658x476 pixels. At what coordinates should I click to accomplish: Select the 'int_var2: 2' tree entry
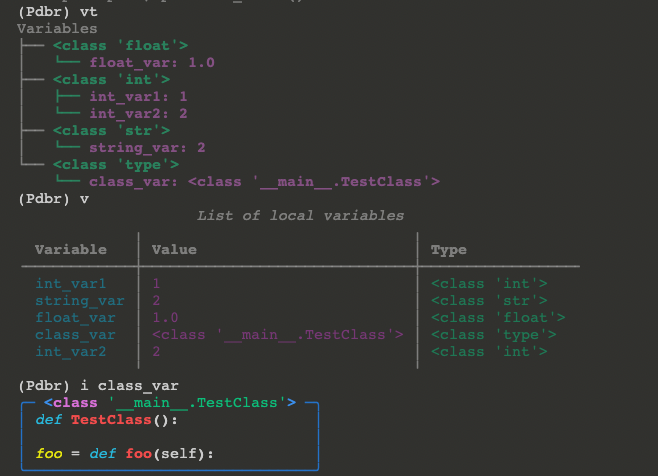138,113
